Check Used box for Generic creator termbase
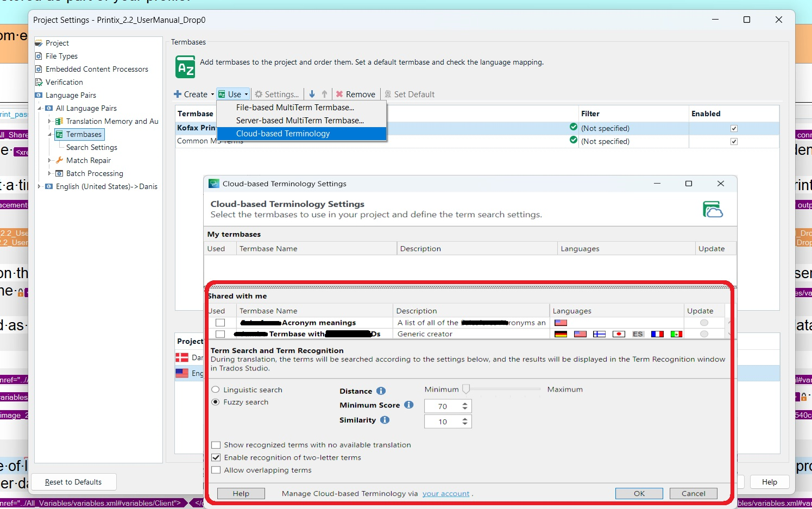The height and width of the screenshot is (509, 812). pyautogui.click(x=220, y=334)
